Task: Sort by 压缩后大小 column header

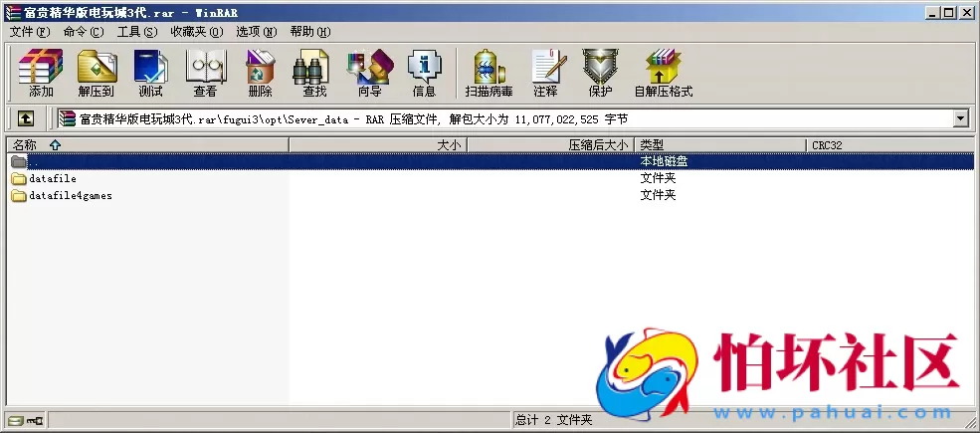Action: click(550, 145)
